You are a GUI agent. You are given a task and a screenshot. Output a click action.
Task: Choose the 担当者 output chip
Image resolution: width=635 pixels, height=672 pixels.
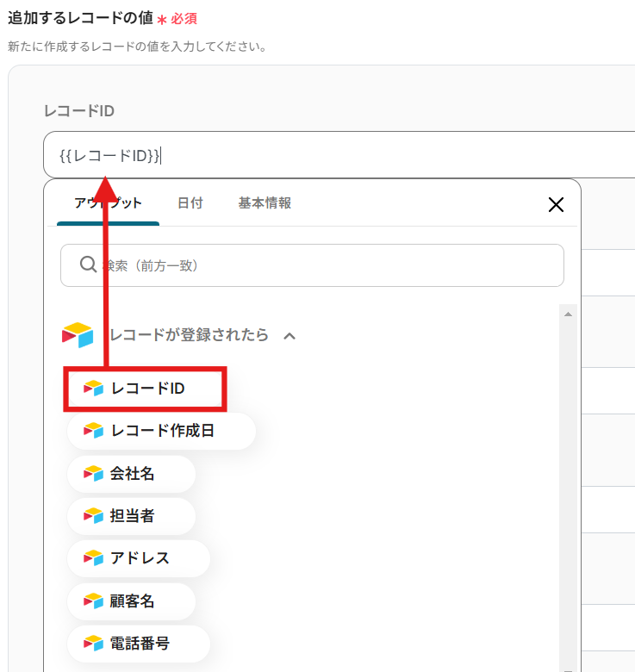pos(132,516)
